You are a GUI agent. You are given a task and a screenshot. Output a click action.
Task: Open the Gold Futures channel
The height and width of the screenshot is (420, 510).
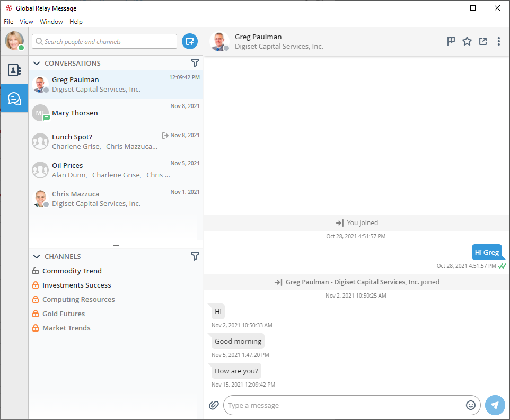click(x=64, y=314)
